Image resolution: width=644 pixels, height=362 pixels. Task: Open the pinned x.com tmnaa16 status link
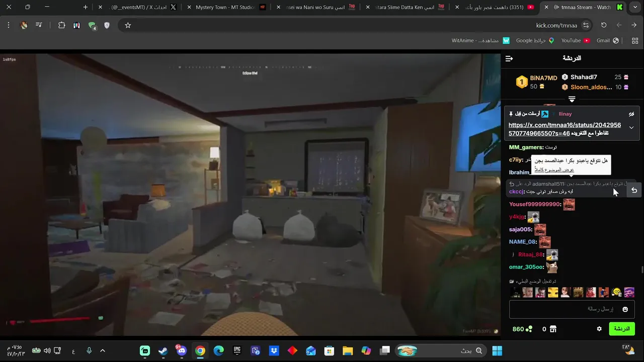(x=565, y=129)
